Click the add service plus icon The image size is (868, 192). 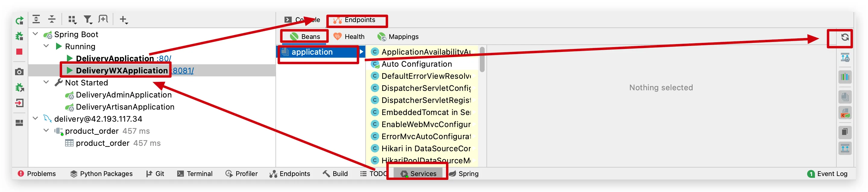pos(124,20)
